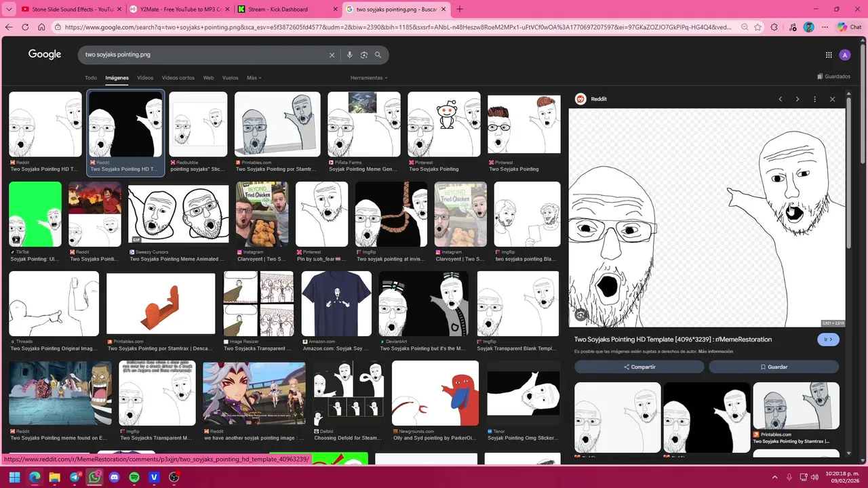868x488 pixels.
Task: Start voice search with the microphone icon
Action: tap(349, 55)
